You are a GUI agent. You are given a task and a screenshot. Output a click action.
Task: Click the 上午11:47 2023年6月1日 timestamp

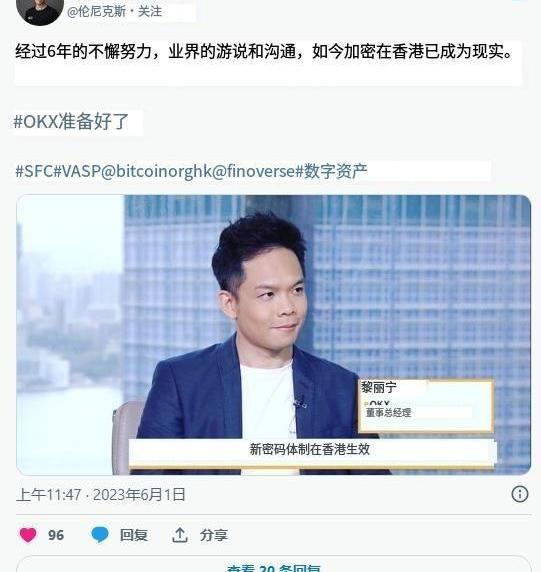click(x=101, y=495)
